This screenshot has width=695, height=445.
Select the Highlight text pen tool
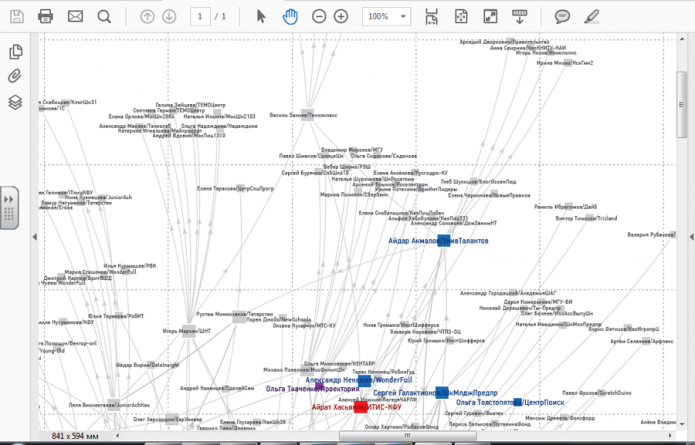[x=591, y=16]
